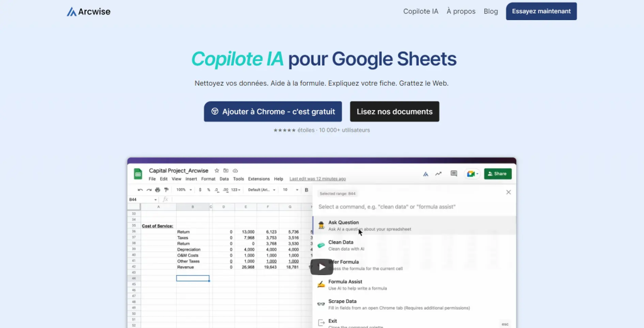
Task: Open the Extensions menu in Sheets
Action: click(258, 179)
